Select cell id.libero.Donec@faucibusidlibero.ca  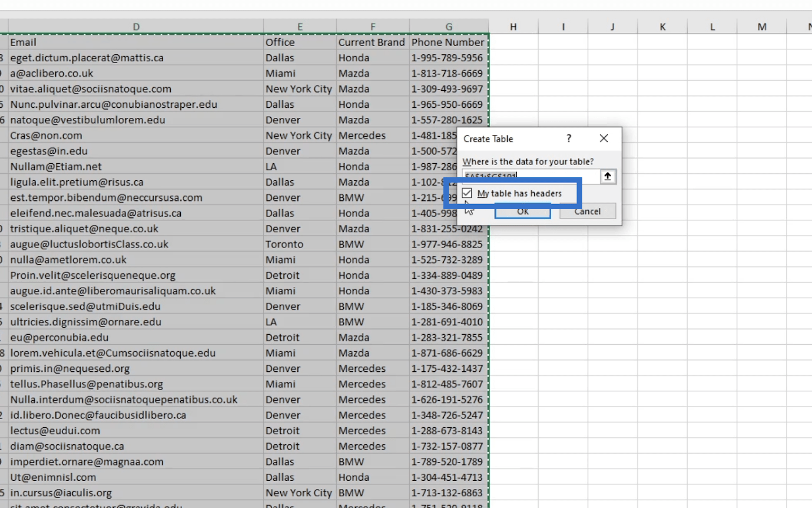[x=136, y=415]
